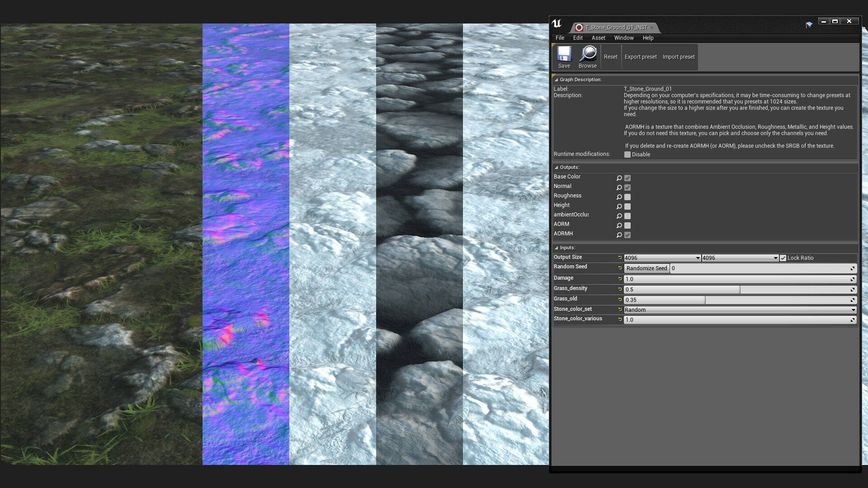Reset Grass_density with its yellow arrow icon
868x488 pixels.
pyautogui.click(x=620, y=289)
